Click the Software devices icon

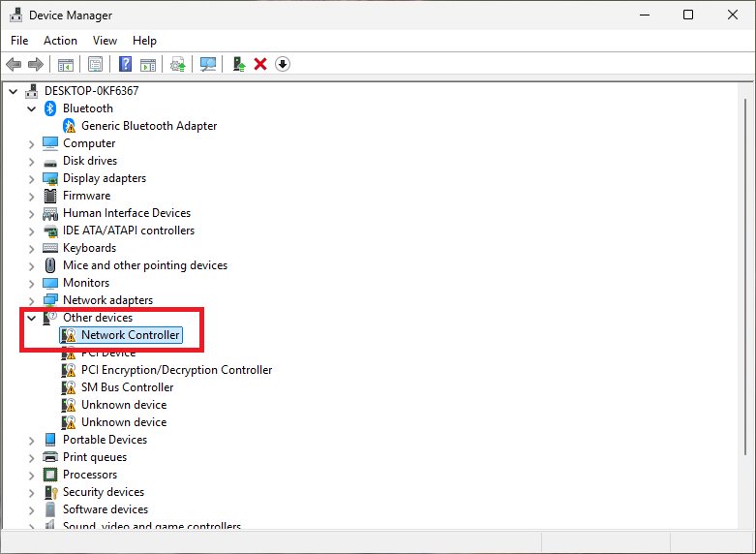(50, 509)
